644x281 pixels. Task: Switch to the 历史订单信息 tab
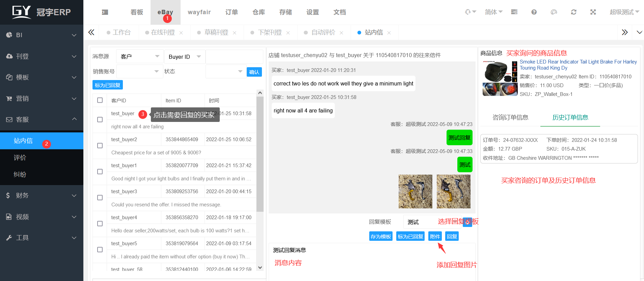pos(570,118)
